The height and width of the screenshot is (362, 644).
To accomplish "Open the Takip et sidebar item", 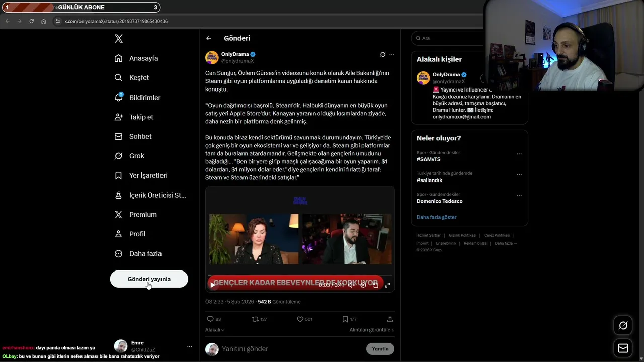I will [134, 117].
